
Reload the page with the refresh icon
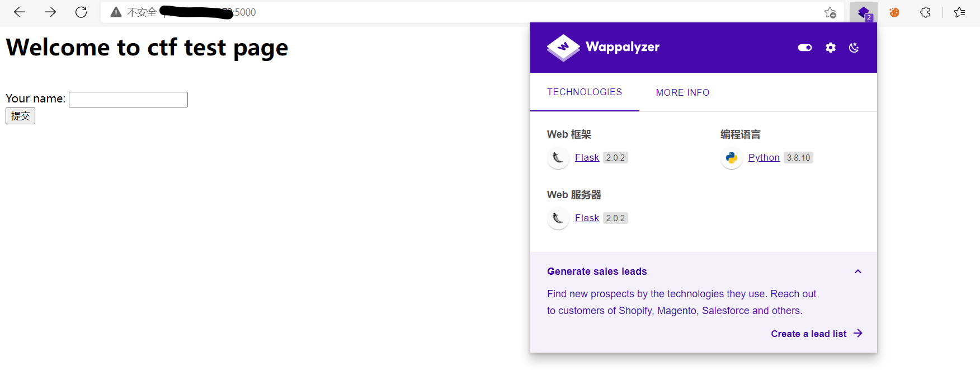click(81, 12)
